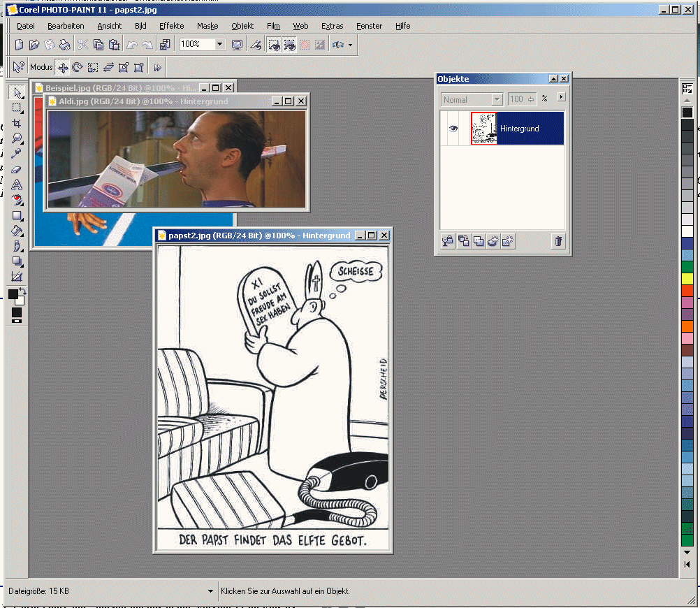The image size is (700, 608).
Task: Select the Object Pick tool in toolbox
Action: pyautogui.click(x=17, y=92)
